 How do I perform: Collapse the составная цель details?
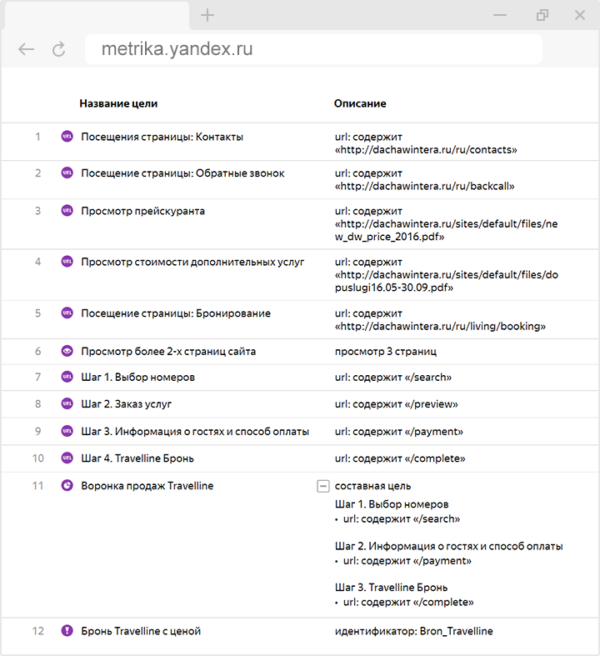pyautogui.click(x=322, y=486)
